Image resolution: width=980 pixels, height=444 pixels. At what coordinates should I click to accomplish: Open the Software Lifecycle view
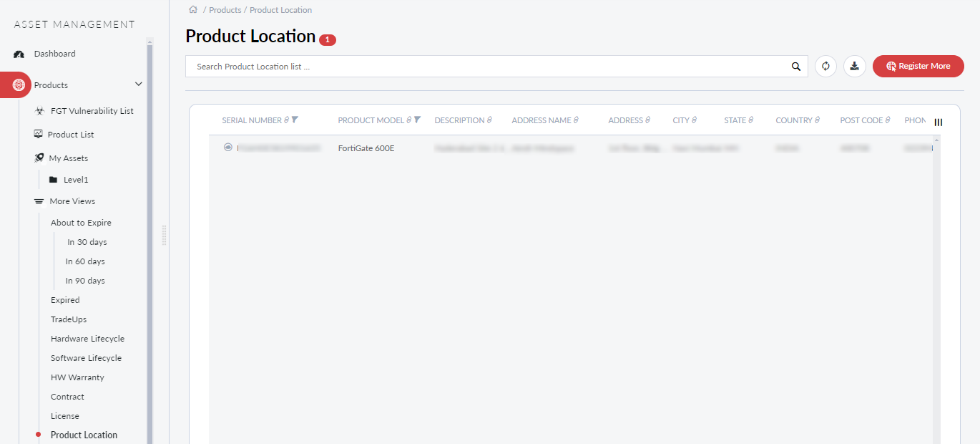(86, 358)
